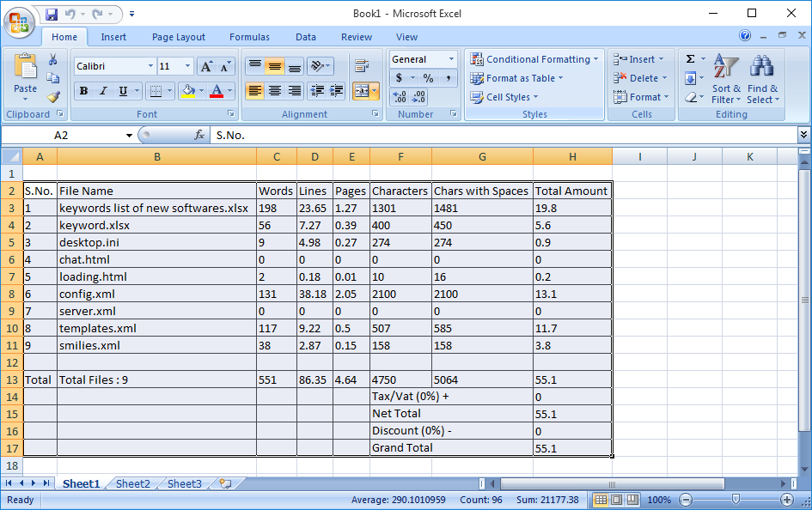Apply Comma Style number format
This screenshot has height=510, width=812.
coord(448,78)
